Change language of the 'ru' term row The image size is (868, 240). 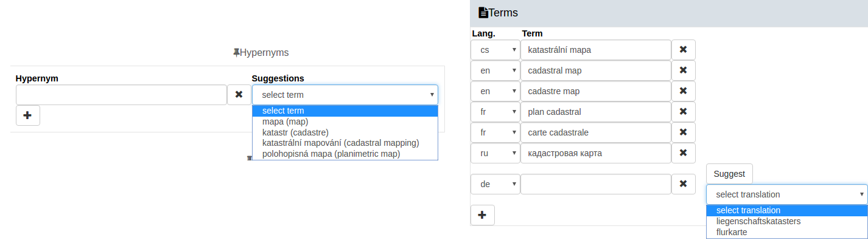click(495, 153)
